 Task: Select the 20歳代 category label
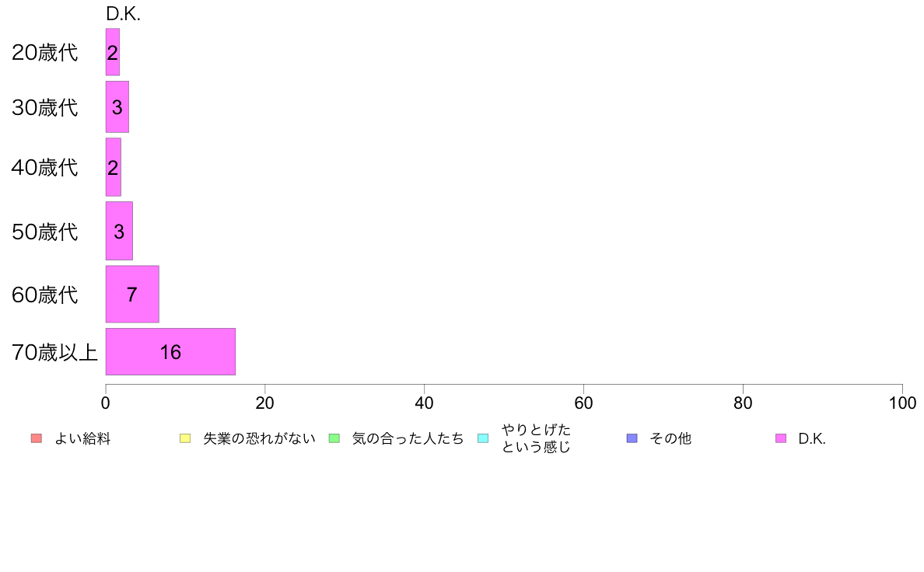[44, 53]
